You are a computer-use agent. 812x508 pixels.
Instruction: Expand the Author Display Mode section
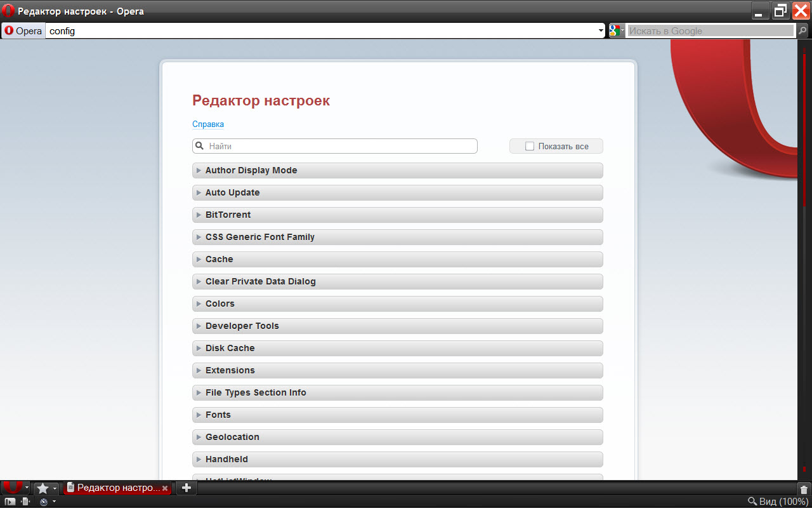click(x=398, y=170)
